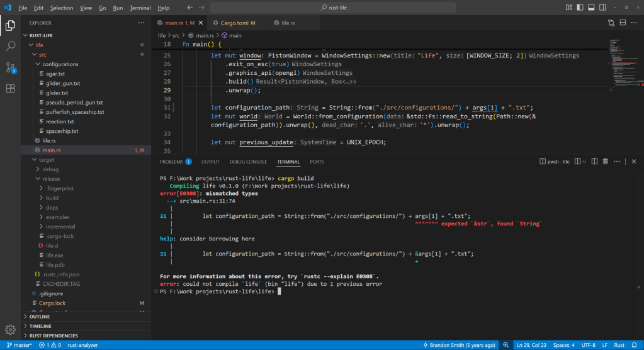Expand the OUTLINE section
Image resolution: width=644 pixels, height=350 pixels.
pyautogui.click(x=86, y=317)
